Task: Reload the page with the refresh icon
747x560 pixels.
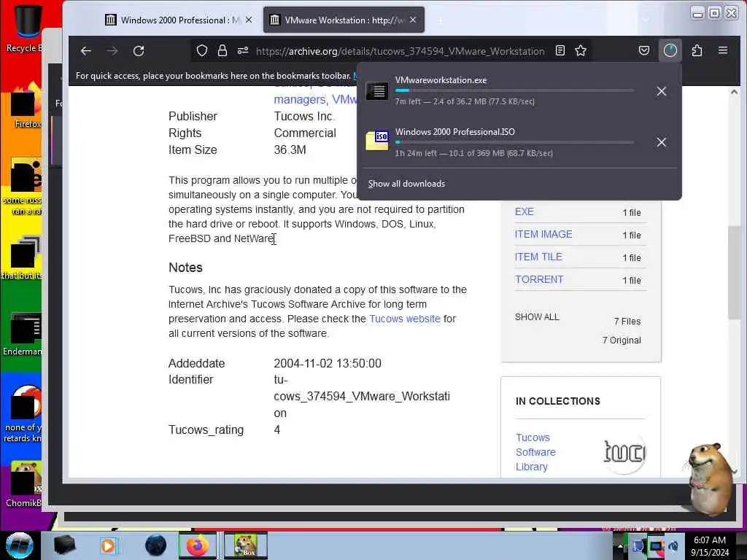Action: [139, 51]
